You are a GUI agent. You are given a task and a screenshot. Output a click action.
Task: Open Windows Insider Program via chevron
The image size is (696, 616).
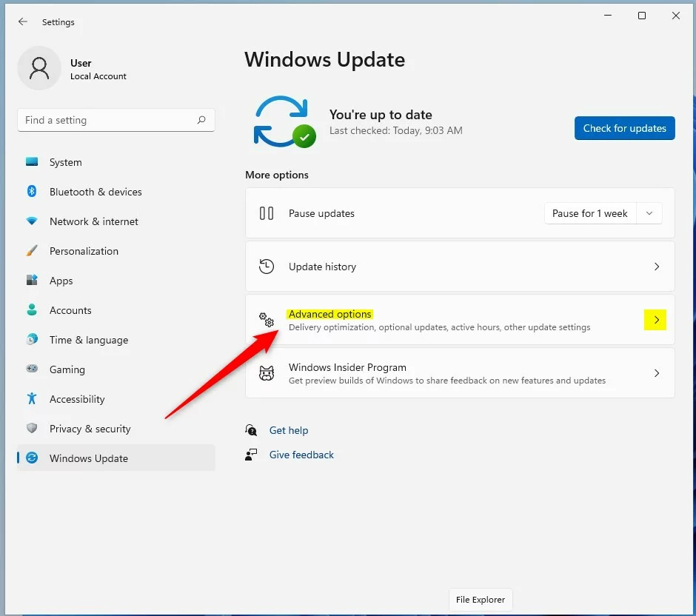click(657, 373)
